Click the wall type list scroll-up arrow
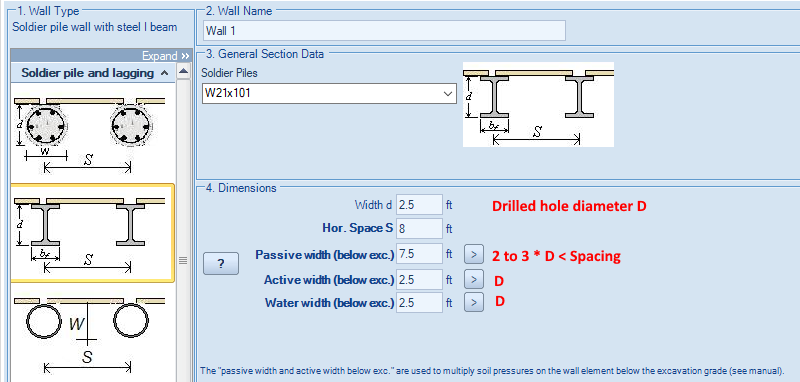This screenshot has height=382, width=800. pos(184,71)
